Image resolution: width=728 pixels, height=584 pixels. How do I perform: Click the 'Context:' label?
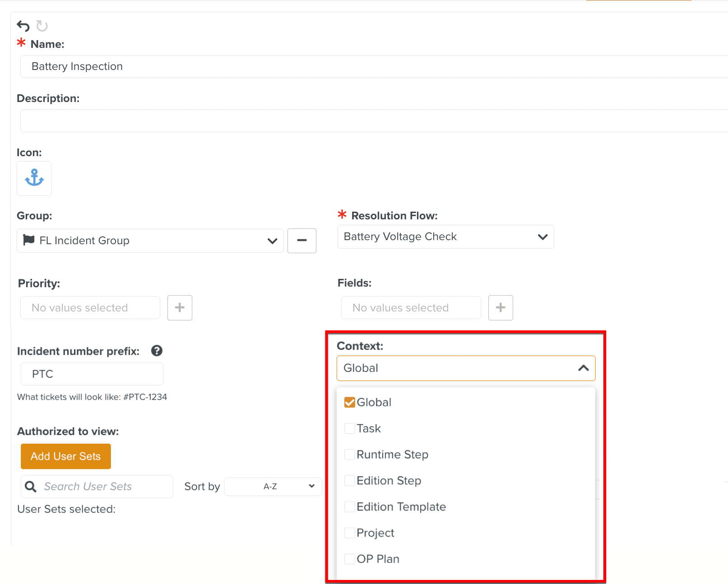coord(360,346)
